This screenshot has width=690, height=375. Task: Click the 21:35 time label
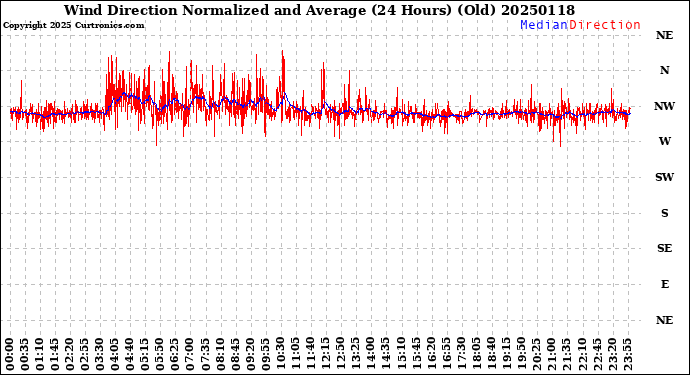tap(567, 354)
